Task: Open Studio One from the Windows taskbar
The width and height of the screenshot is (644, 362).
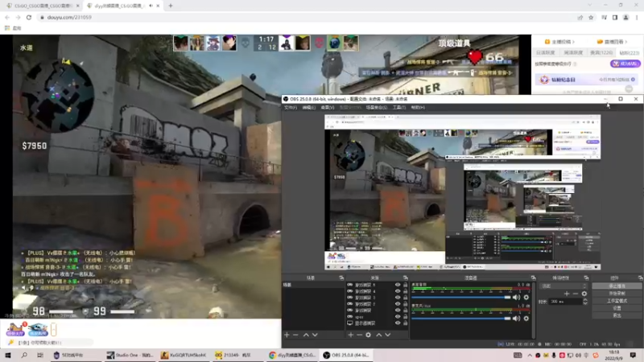Action: (130, 355)
